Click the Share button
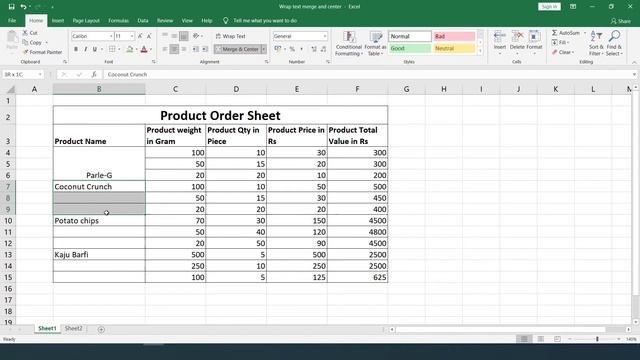Screen dimensions: 640x360 (621, 21)
